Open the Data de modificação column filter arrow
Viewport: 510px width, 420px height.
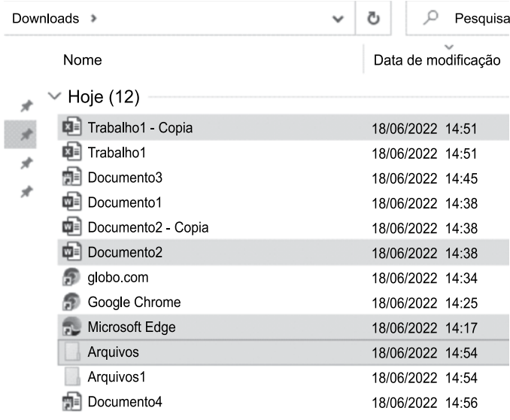(449, 47)
